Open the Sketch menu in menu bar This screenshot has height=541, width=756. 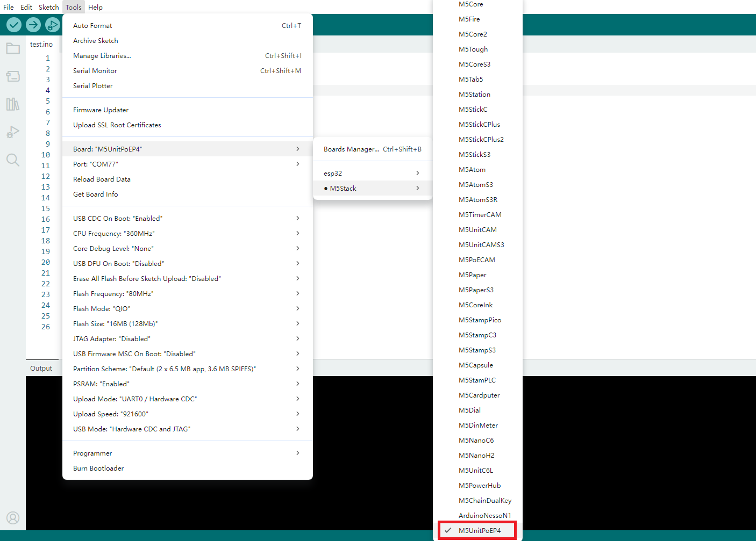tap(48, 7)
